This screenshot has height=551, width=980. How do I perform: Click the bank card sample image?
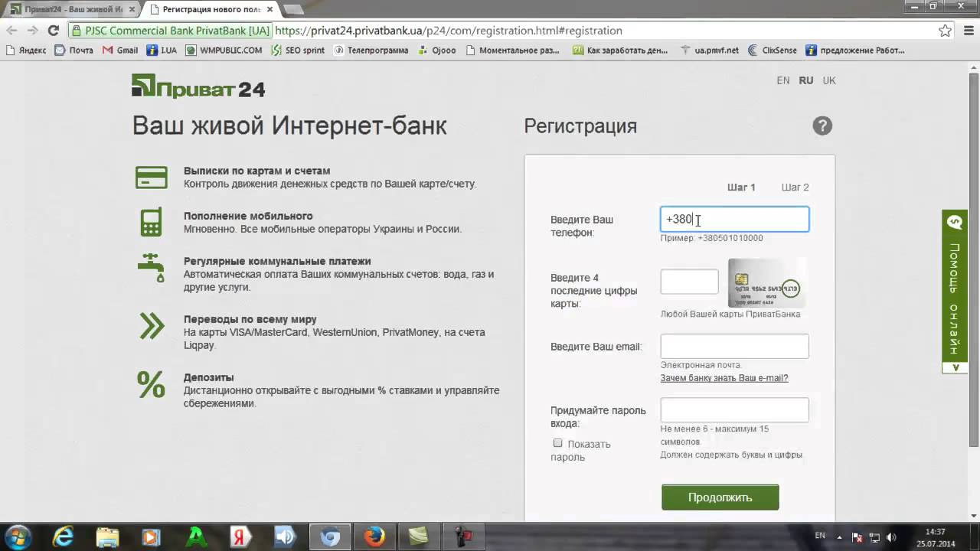pos(766,282)
